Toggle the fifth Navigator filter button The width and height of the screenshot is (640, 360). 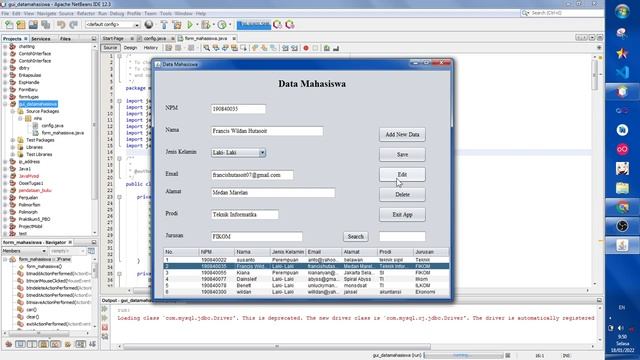[x=56, y=344]
